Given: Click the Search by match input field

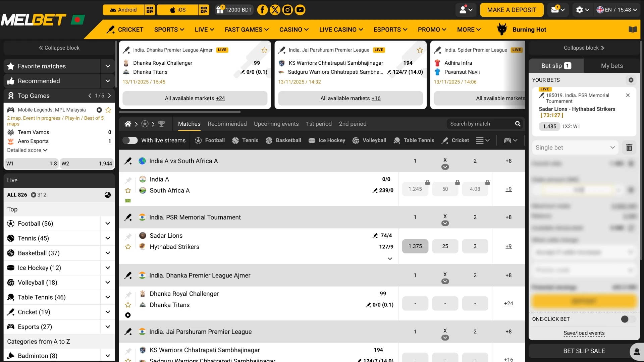Looking at the screenshot, I should [x=480, y=124].
